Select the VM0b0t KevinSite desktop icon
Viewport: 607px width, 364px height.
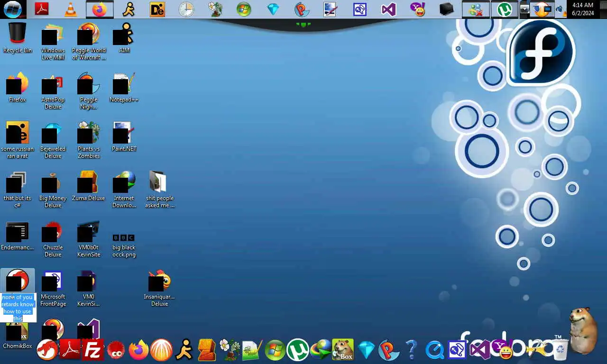click(89, 238)
